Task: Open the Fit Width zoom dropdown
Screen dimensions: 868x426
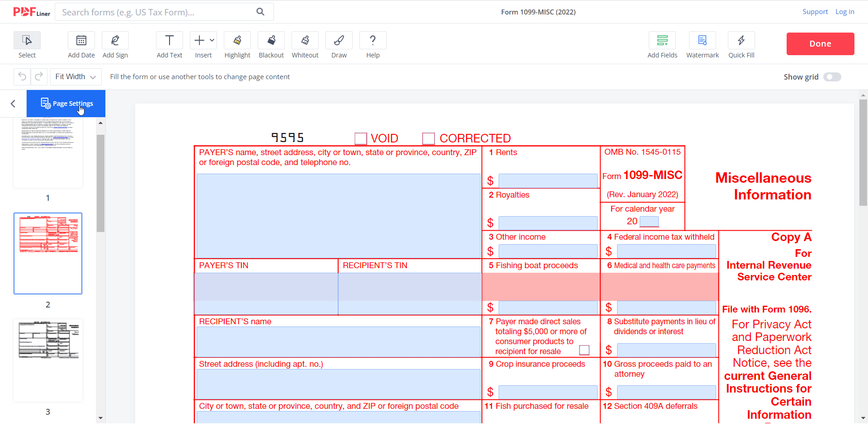Action: point(75,77)
